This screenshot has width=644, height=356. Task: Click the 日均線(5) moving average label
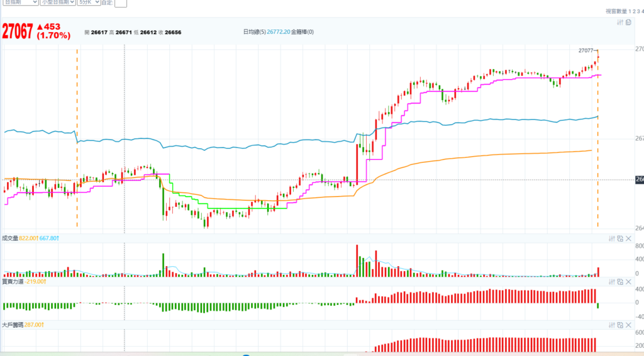pos(255,32)
